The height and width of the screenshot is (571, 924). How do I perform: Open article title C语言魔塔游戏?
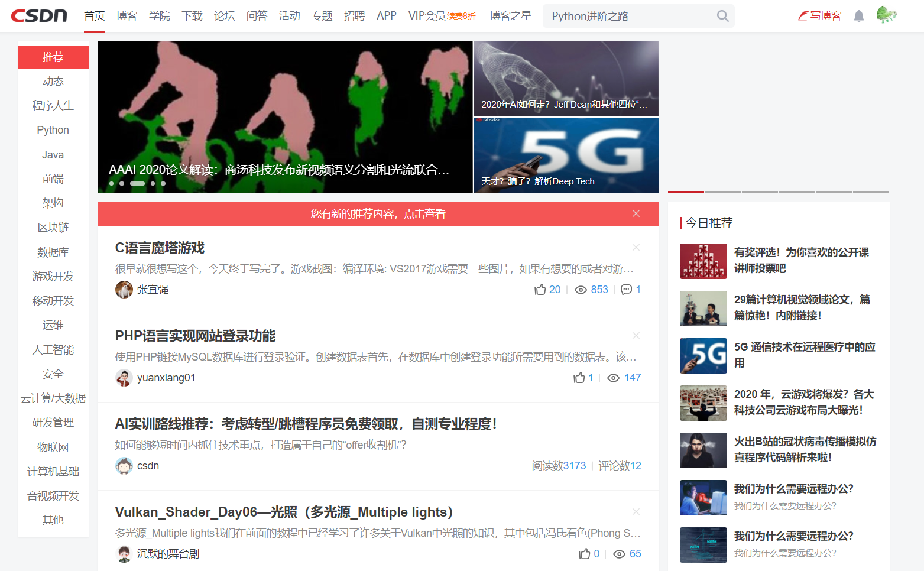click(160, 248)
